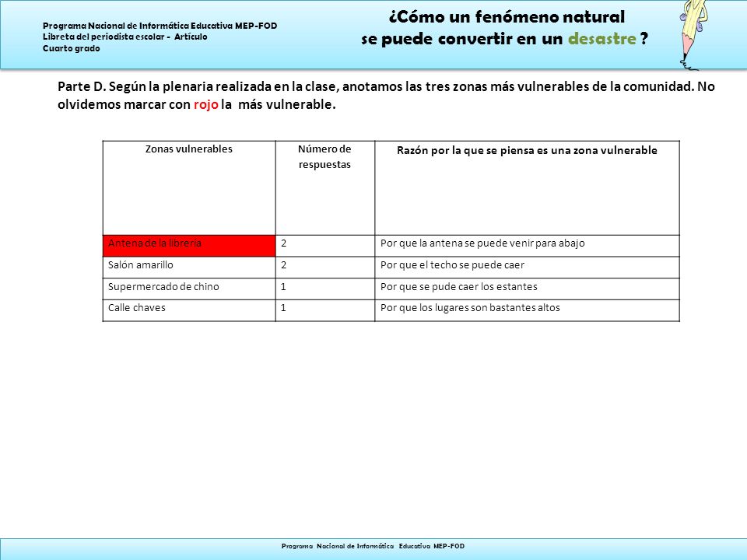Screen dimensions: 747x560
Task: Click 'Programa Nacional de Informática Educativa MEP-FOD' header line
Action: pyautogui.click(x=160, y=26)
